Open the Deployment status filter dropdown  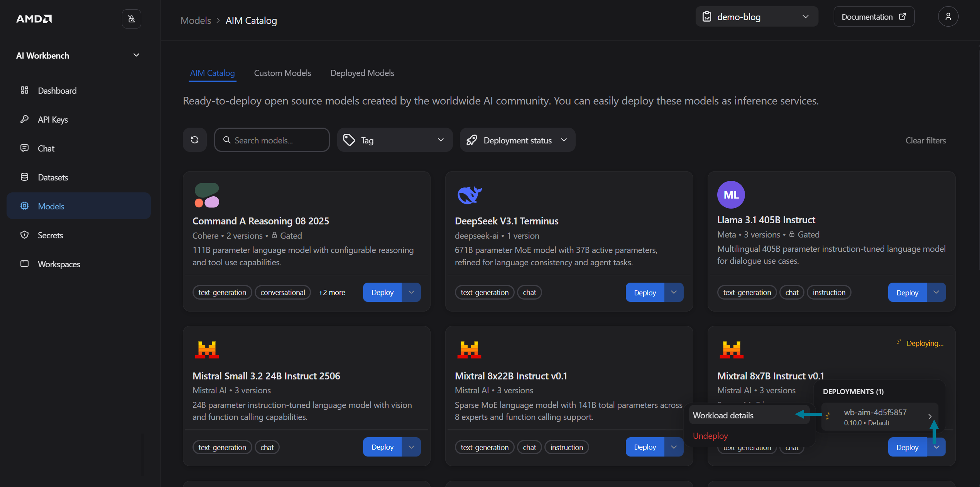pos(517,140)
